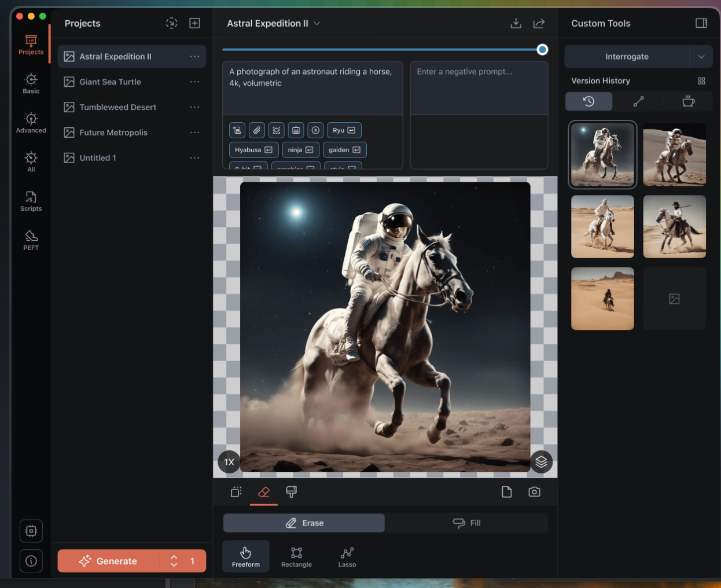This screenshot has height=588, width=721.
Task: Switch to the coffee cup tab
Action: coord(688,101)
